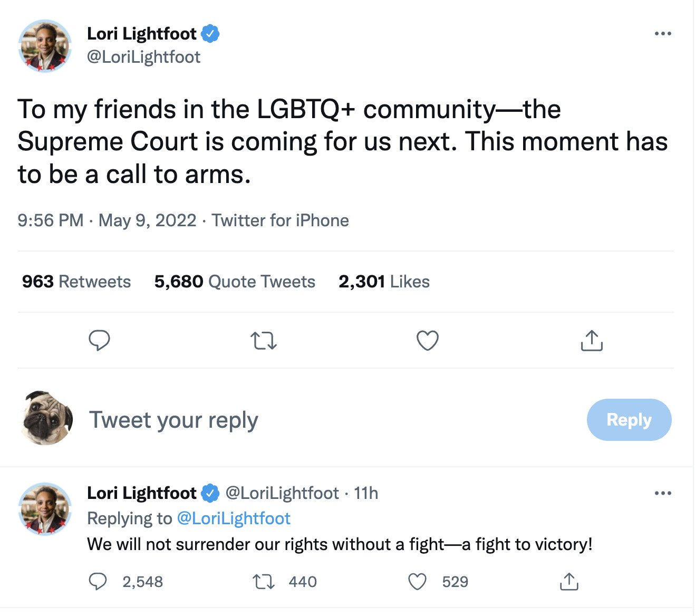Like the main tweet with heart icon
Viewport: 695px width, 616px height.
tap(427, 341)
